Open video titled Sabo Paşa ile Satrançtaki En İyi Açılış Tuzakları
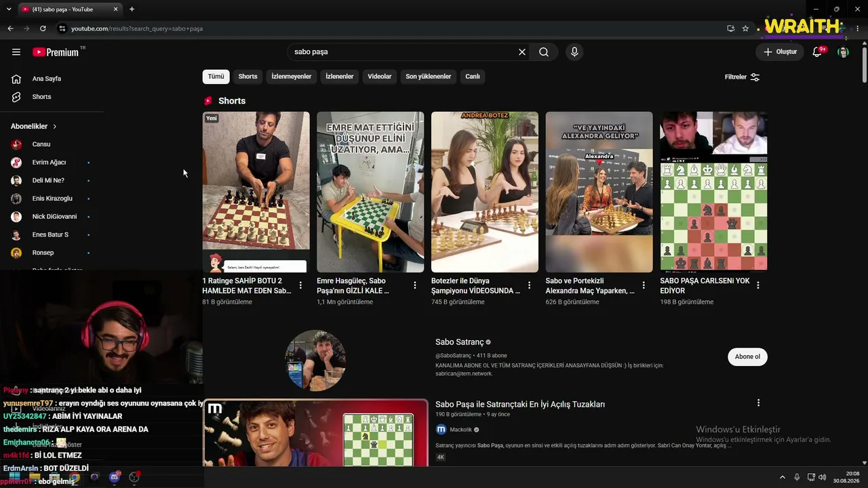The image size is (868, 488). [520, 404]
